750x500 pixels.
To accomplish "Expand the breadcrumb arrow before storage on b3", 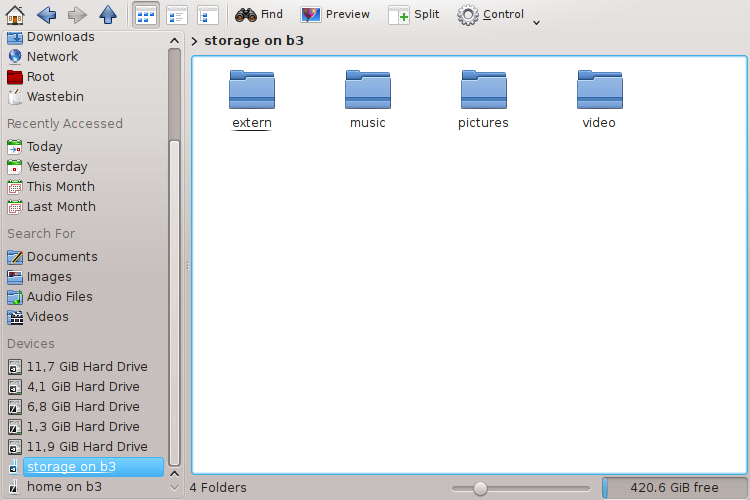I will coord(194,41).
